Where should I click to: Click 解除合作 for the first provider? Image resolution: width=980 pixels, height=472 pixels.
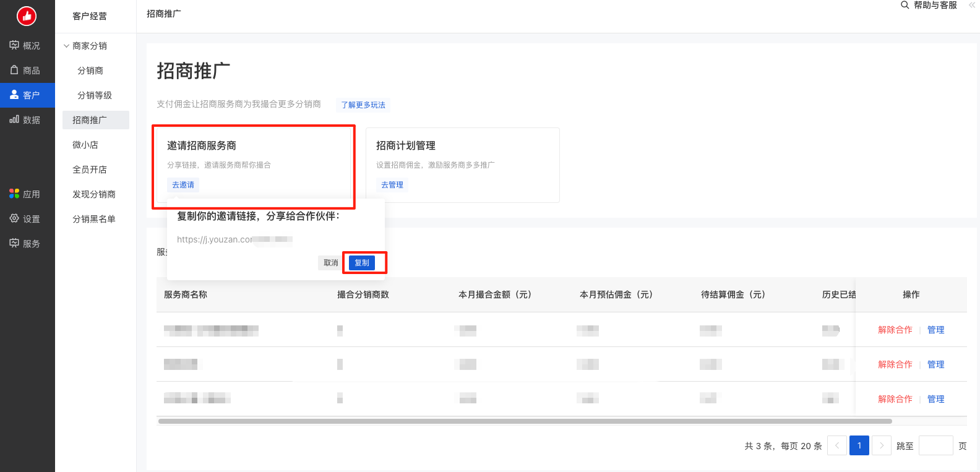(895, 330)
